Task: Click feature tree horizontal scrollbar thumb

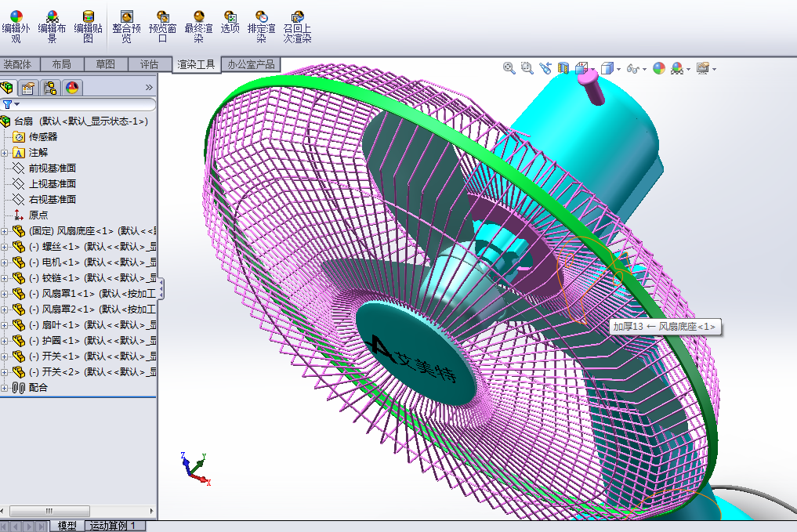Action: [49, 511]
